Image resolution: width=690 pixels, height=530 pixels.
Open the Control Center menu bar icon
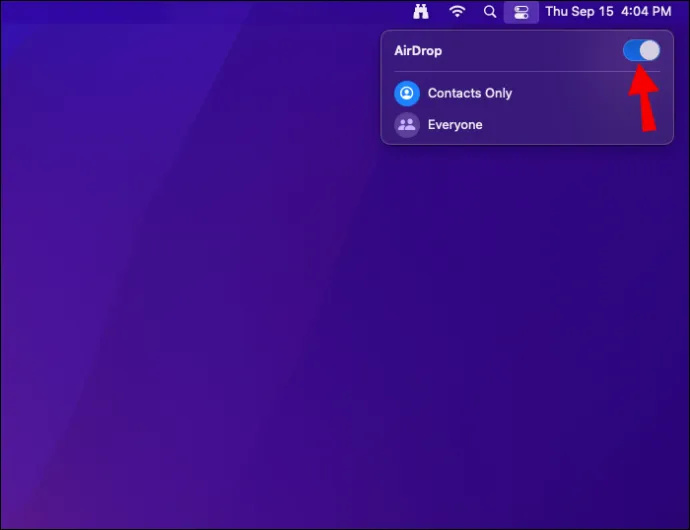click(x=521, y=11)
